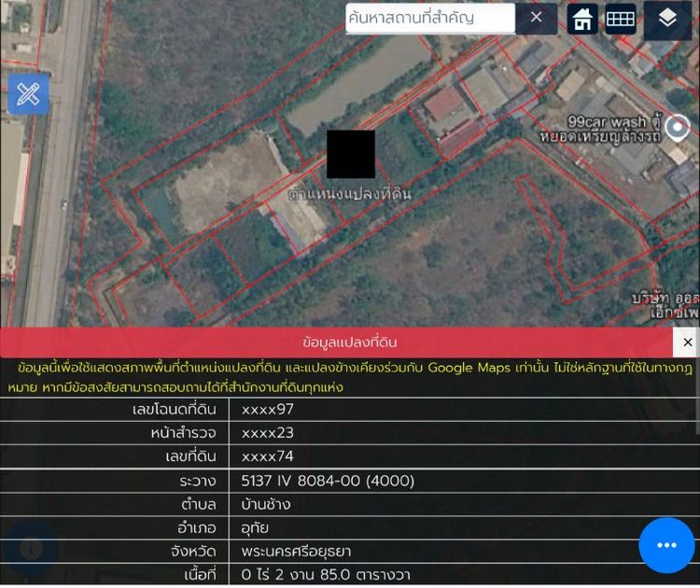Open the grid table icon
The width and height of the screenshot is (700, 588).
click(621, 19)
